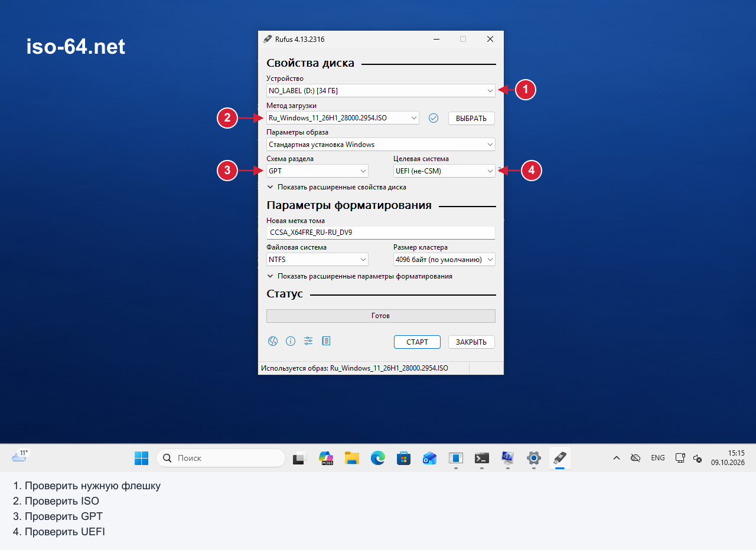
Task: Click the Новая метка тома text field
Action: [381, 233]
